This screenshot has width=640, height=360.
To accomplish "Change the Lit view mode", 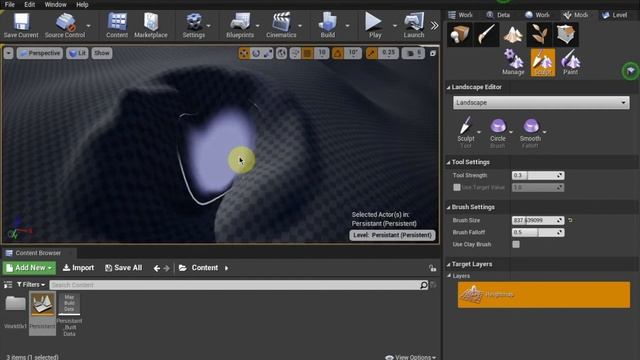I will tap(77, 53).
